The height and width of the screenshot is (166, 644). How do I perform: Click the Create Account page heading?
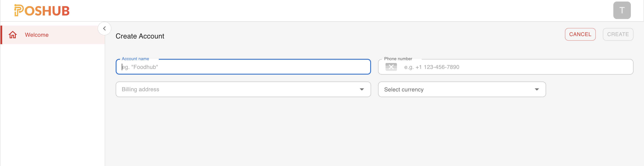(x=140, y=36)
